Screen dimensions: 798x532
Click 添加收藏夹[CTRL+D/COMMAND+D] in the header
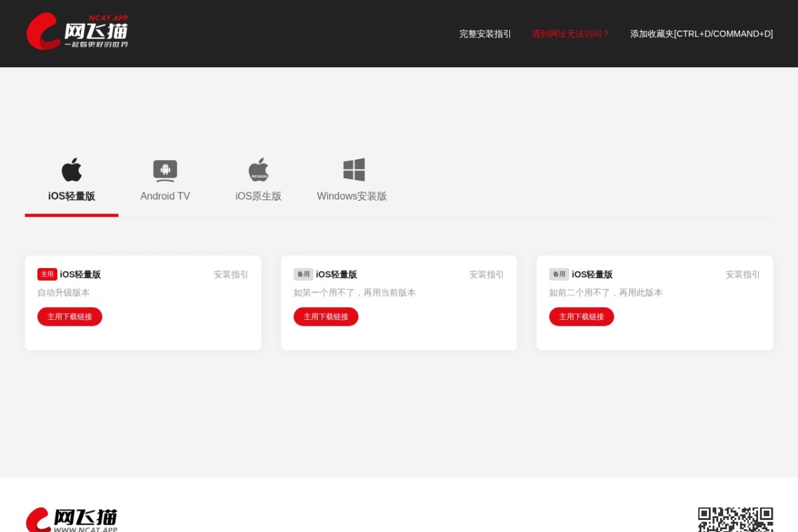pos(702,34)
